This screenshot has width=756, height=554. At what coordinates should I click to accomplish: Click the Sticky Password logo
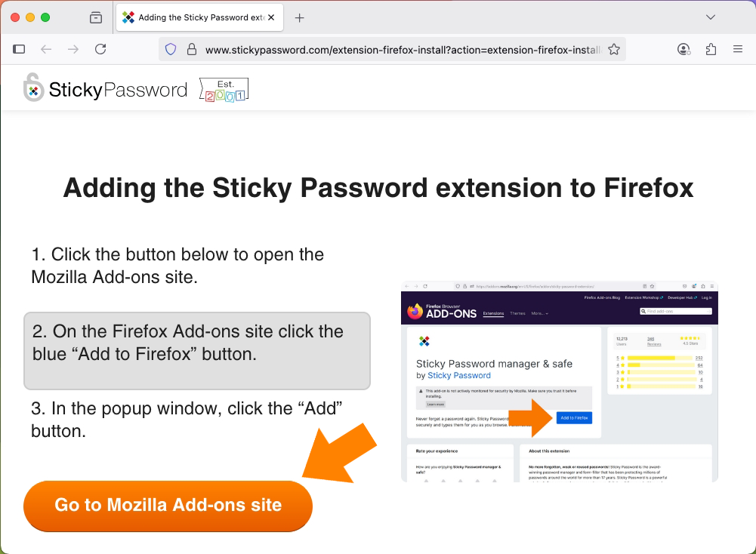point(105,88)
